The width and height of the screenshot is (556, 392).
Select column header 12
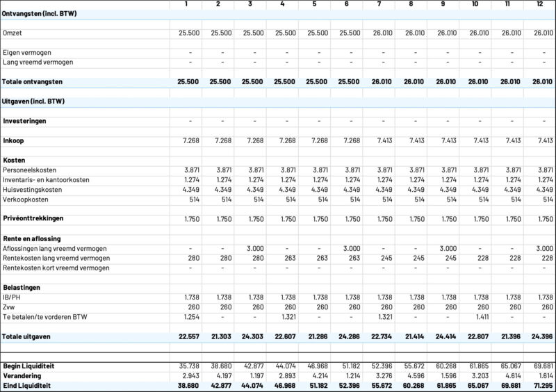point(541,5)
